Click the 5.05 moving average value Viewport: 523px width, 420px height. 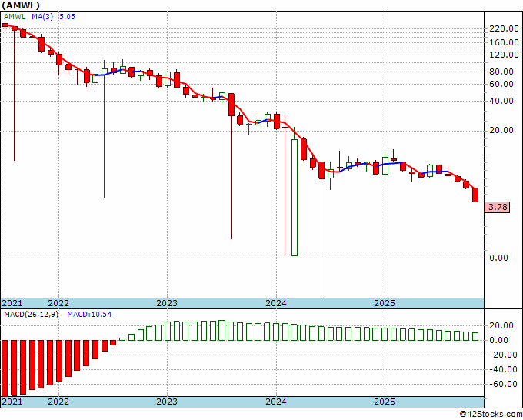point(67,17)
